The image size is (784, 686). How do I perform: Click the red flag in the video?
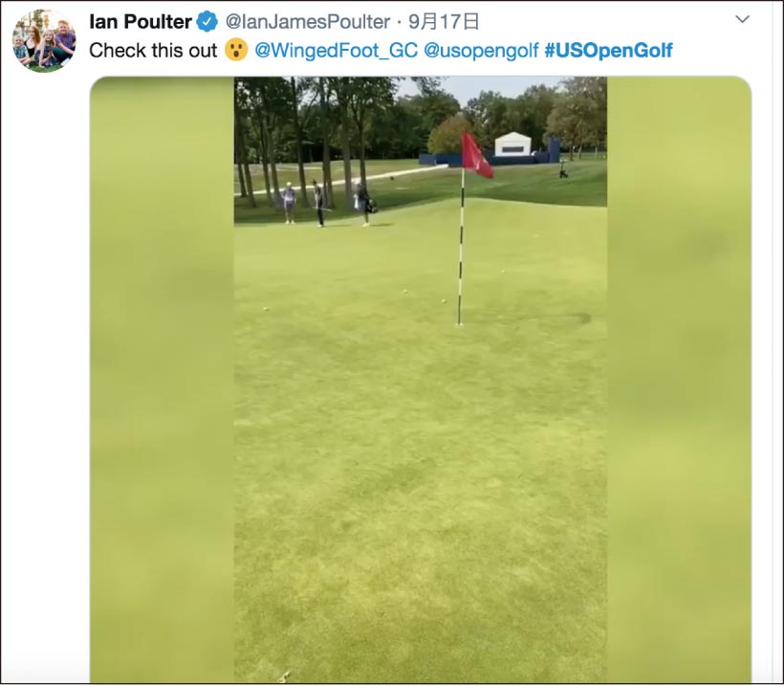[x=476, y=155]
